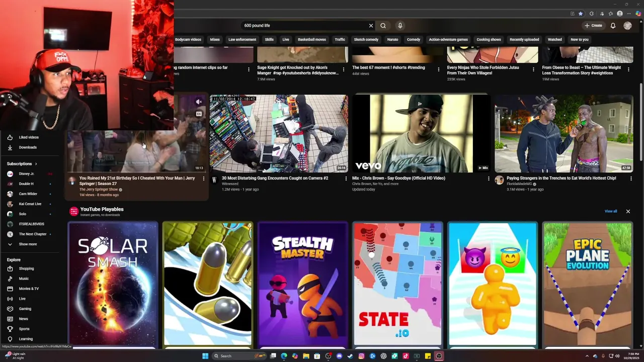Image resolution: width=644 pixels, height=362 pixels.
Task: Open Sports under Explore
Action: coord(24,329)
